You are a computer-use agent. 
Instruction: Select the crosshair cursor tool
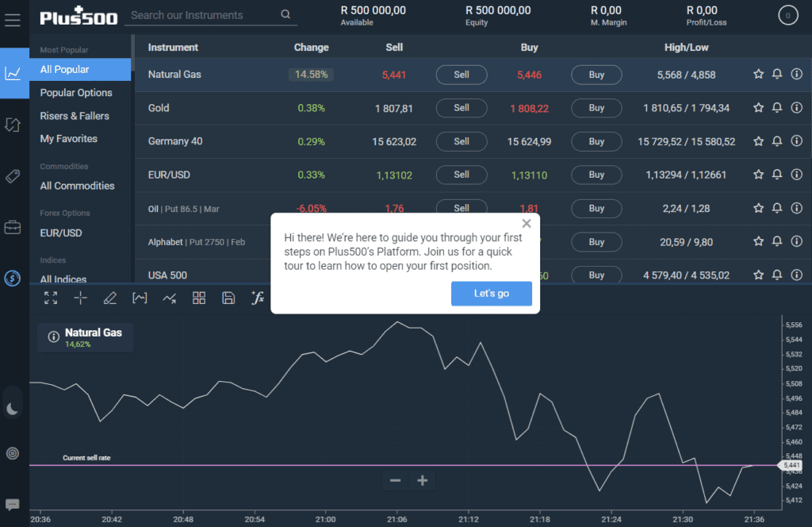(80, 298)
